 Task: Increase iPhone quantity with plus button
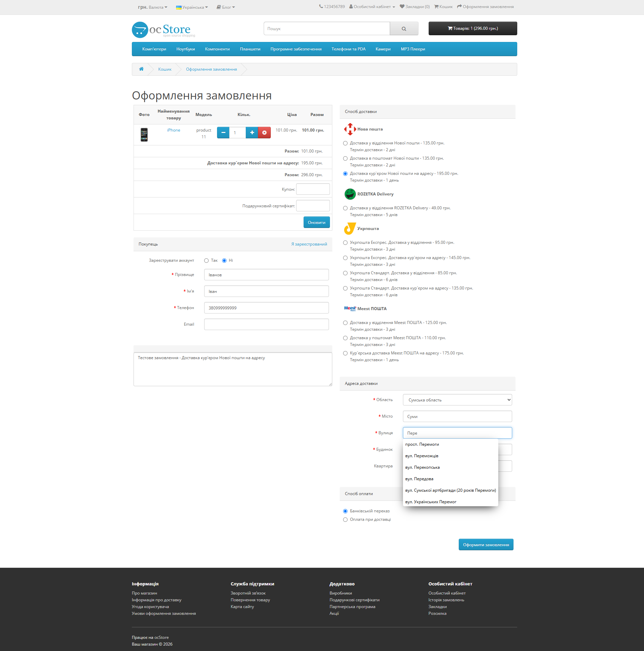pos(252,133)
